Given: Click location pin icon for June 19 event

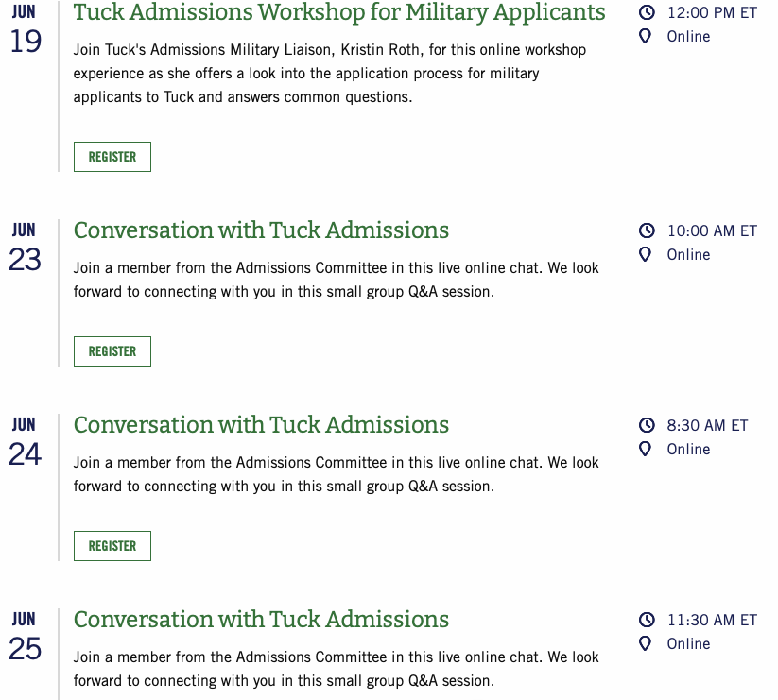Looking at the screenshot, I should (645, 36).
